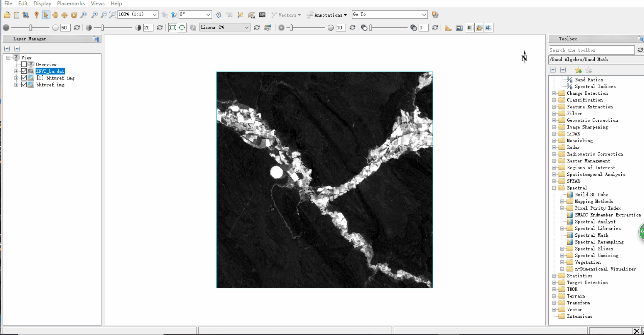Add Spectral Math to toolbox favorites star
The width and height of the screenshot is (644, 335).
578,70
